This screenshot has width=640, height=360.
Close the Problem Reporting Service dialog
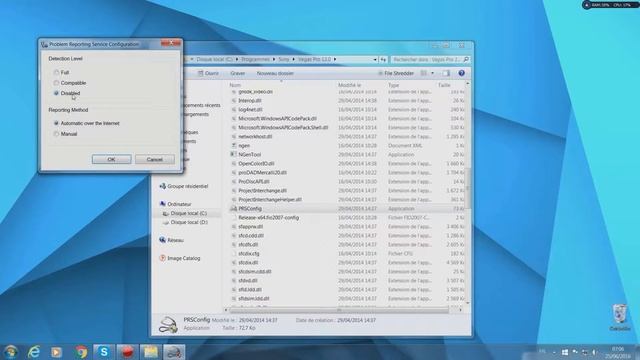click(171, 43)
